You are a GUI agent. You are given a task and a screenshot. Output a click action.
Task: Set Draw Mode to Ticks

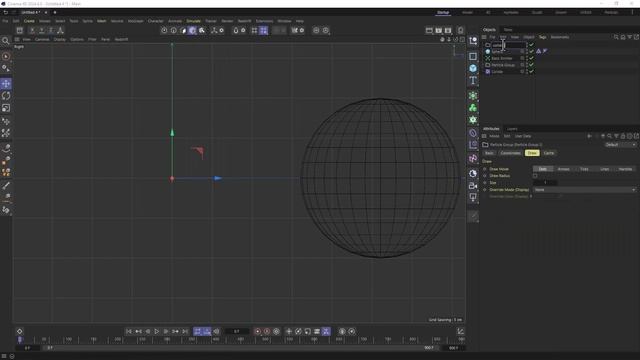[x=584, y=169]
